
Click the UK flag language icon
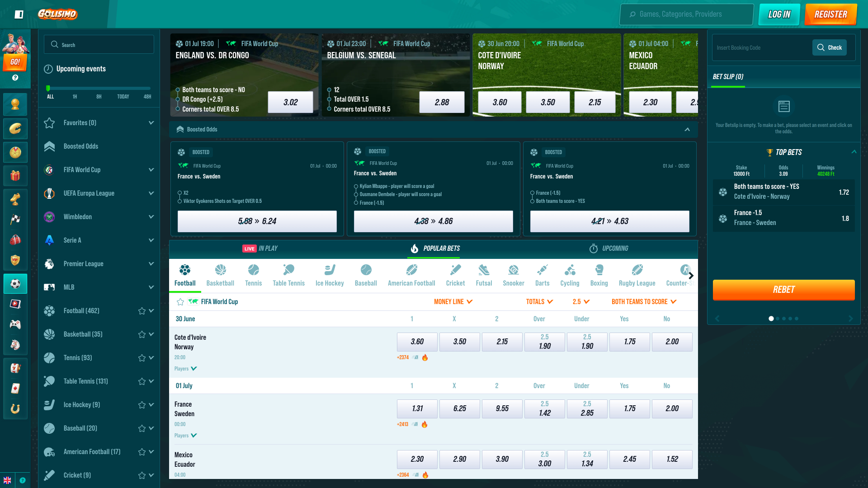point(7,480)
